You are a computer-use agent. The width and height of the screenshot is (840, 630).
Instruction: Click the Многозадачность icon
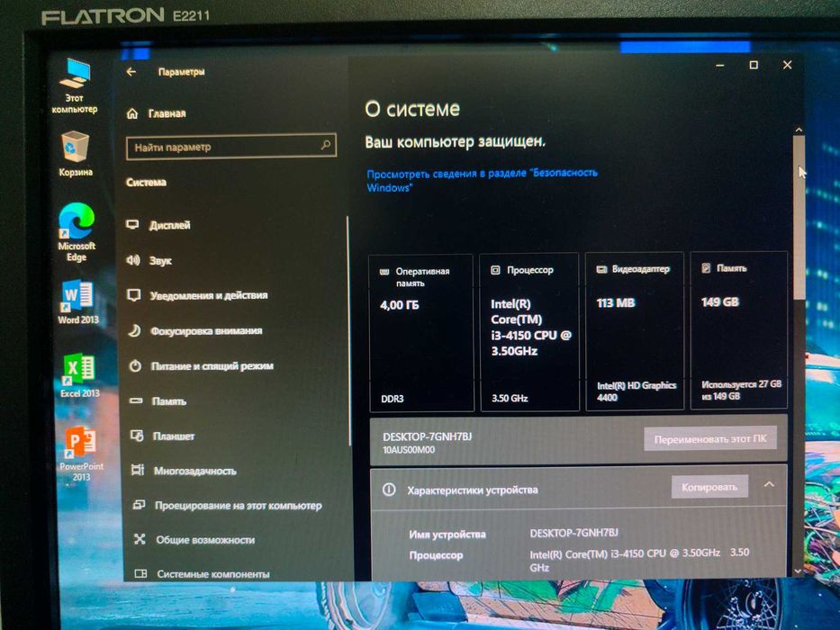[138, 471]
